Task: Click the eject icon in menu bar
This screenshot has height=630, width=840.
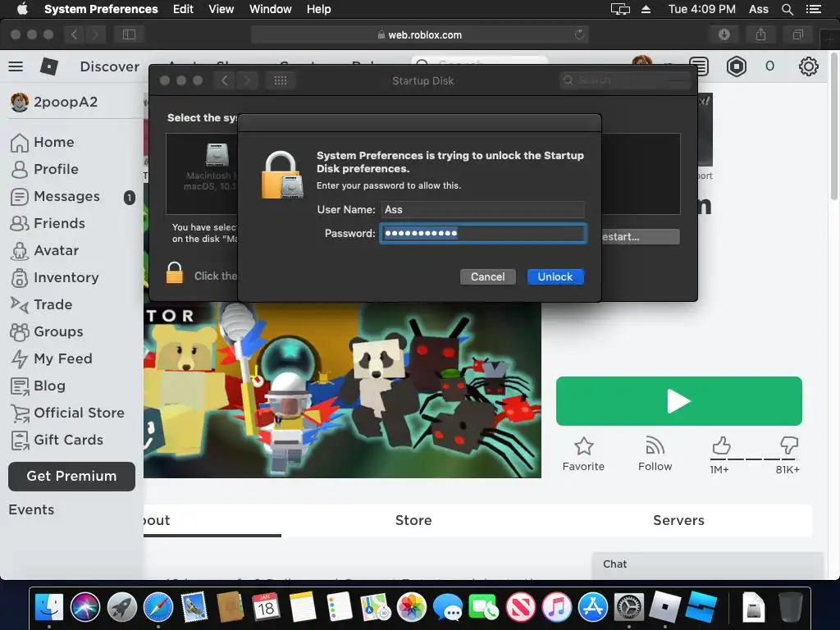Action: point(646,9)
